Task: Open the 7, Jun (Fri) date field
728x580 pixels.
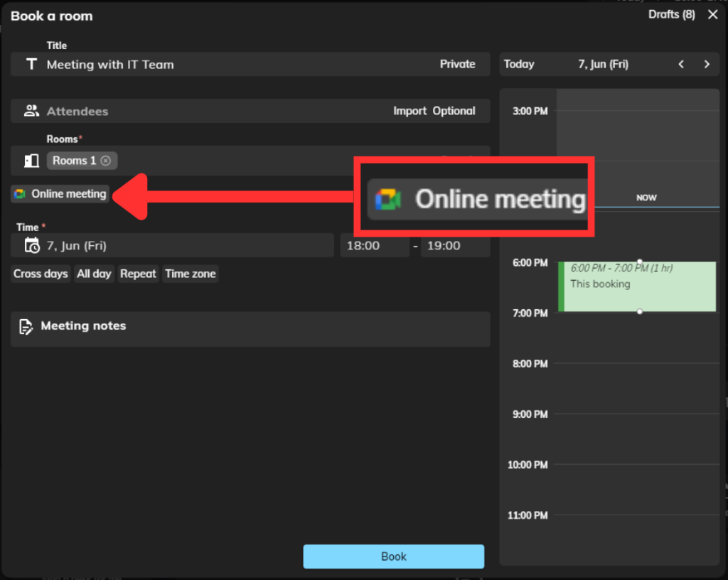Action: pyautogui.click(x=172, y=245)
